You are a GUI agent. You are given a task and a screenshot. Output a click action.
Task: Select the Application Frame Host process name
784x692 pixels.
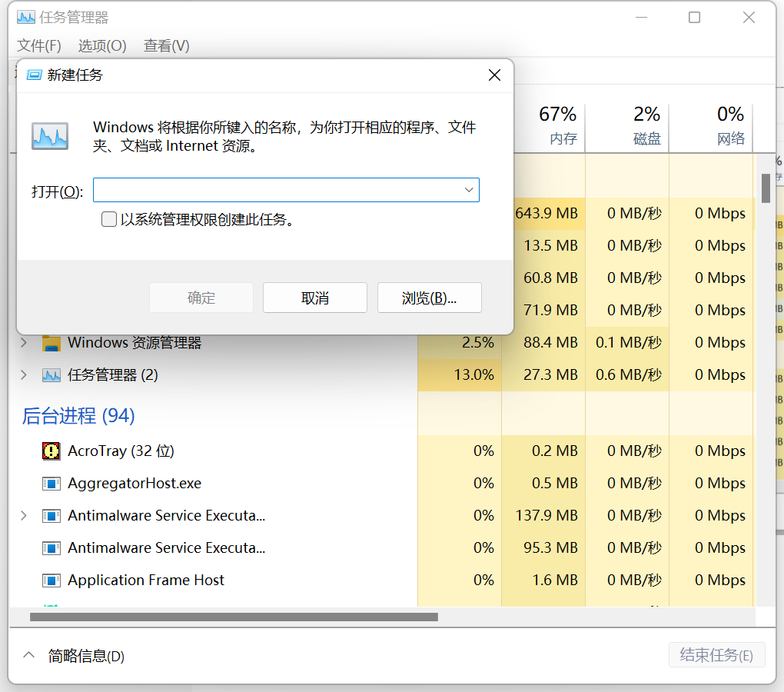pos(146,580)
